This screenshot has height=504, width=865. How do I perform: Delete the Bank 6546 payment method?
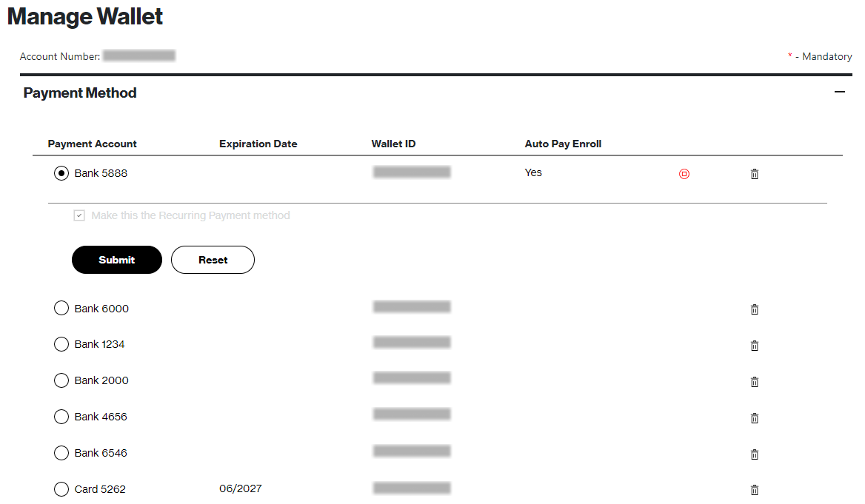755,454
